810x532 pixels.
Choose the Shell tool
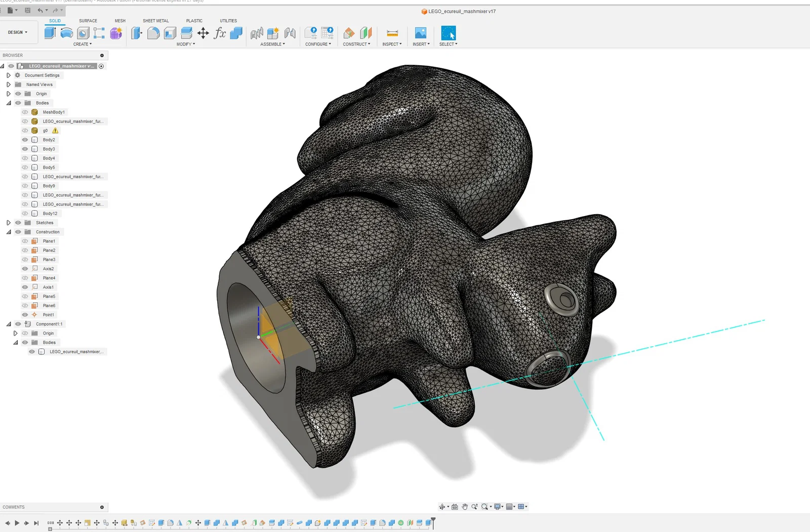(x=170, y=33)
